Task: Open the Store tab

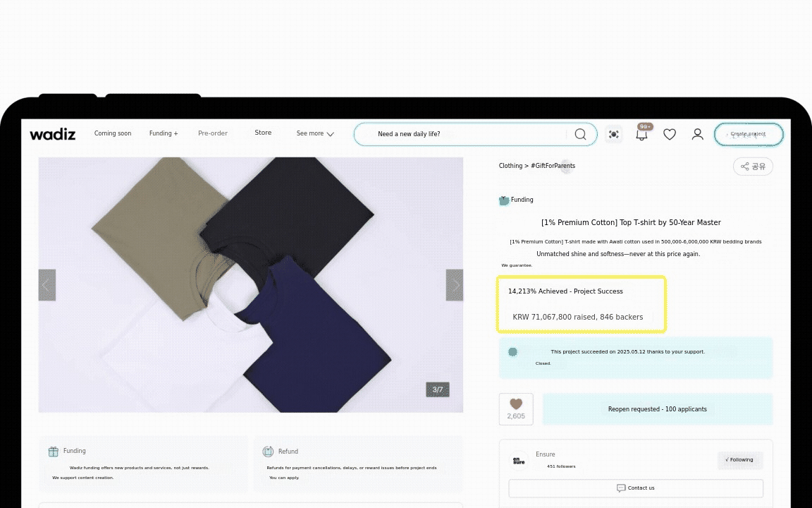Action: click(263, 133)
